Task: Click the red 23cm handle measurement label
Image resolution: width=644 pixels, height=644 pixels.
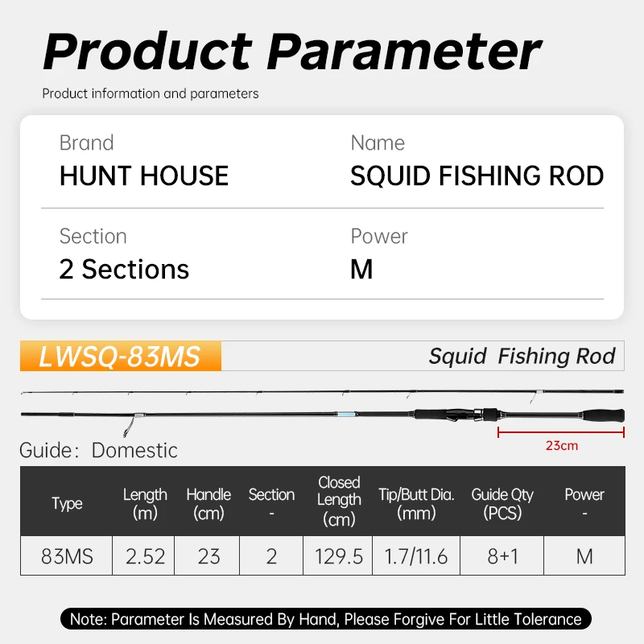Action: tap(561, 445)
